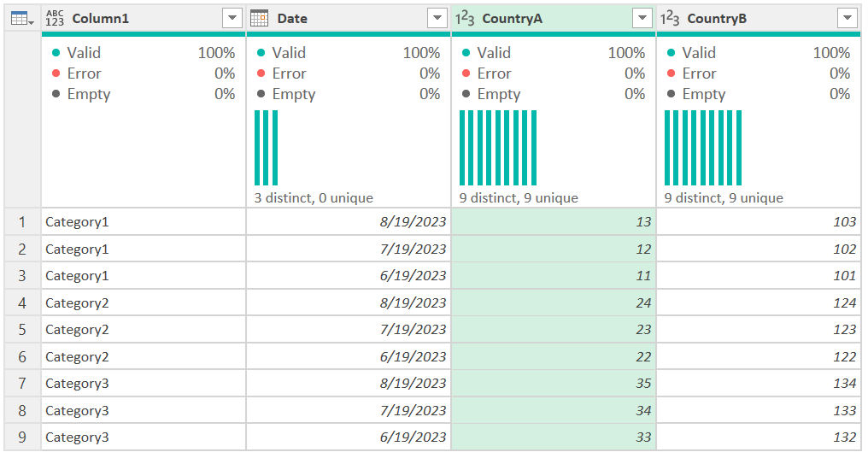The width and height of the screenshot is (868, 458).
Task: Click the Error 0% label under Date
Action: [x=349, y=73]
